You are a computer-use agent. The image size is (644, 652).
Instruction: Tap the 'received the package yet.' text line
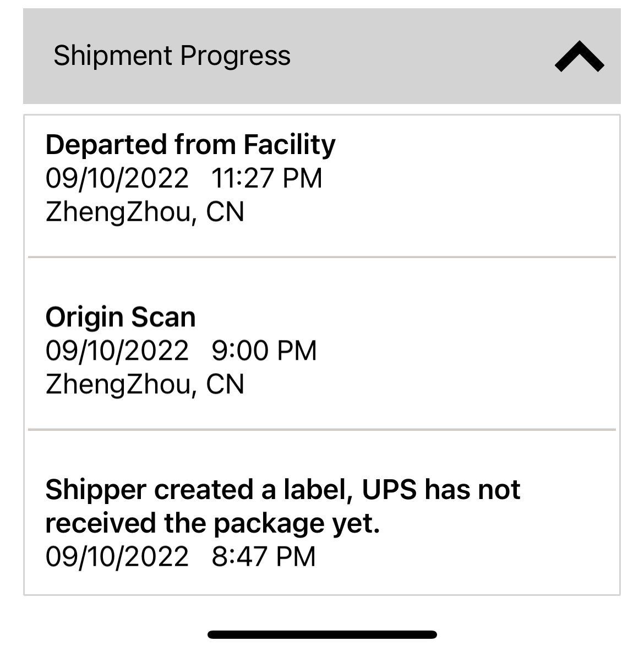tap(212, 523)
